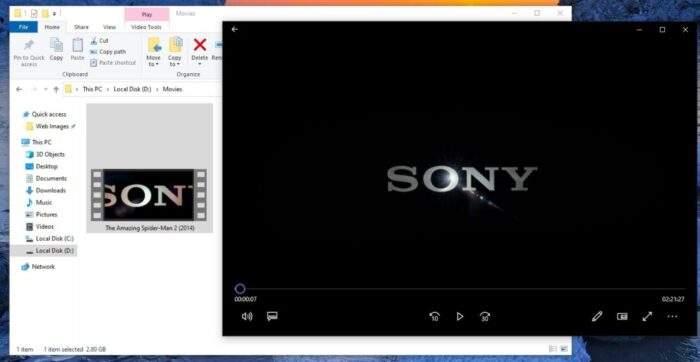Skip back 10 seconds in the player

434,316
